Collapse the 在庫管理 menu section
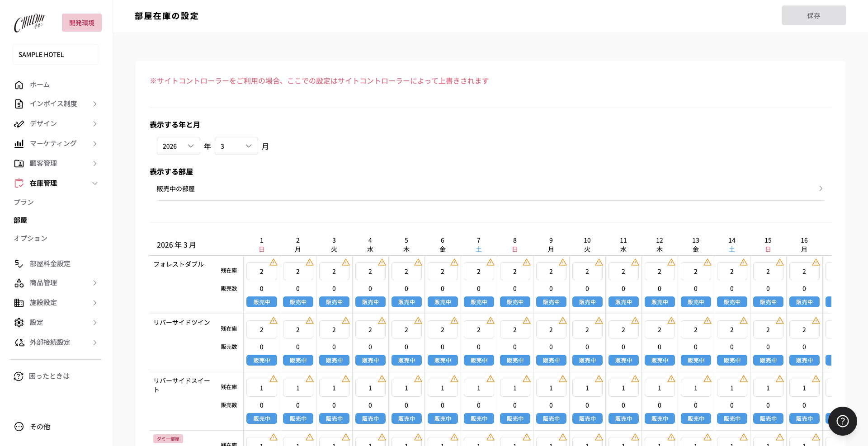Screen dimensions: 868x446 point(95,183)
